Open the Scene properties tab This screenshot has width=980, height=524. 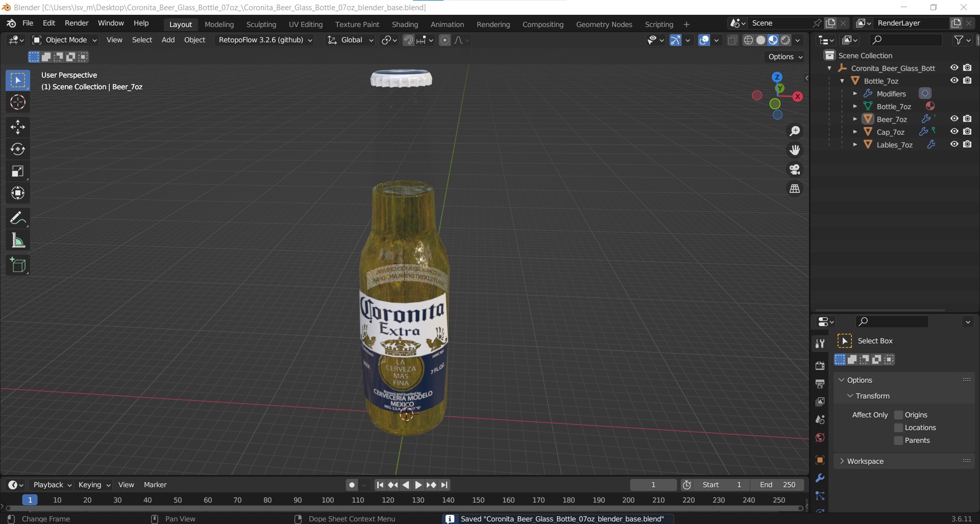[820, 419]
